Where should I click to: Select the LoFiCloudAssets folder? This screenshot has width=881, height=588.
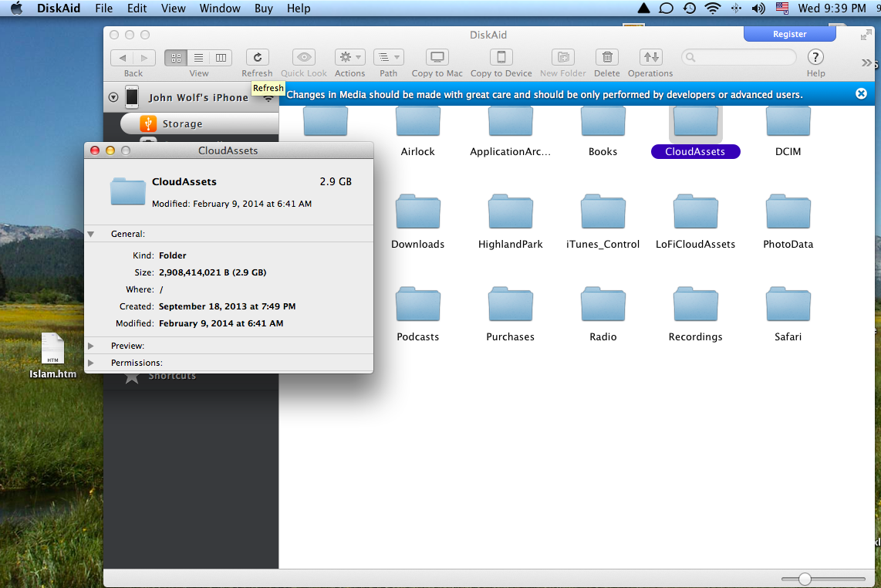pyautogui.click(x=696, y=222)
